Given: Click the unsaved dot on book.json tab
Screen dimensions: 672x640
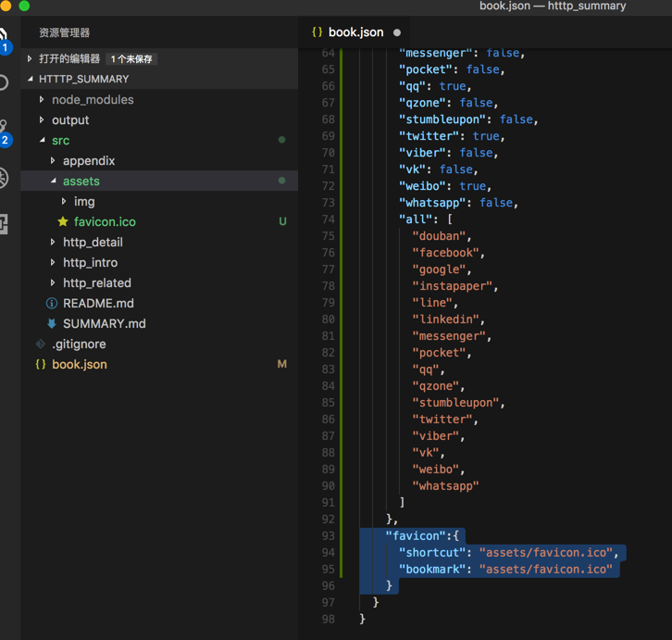Looking at the screenshot, I should [x=397, y=32].
